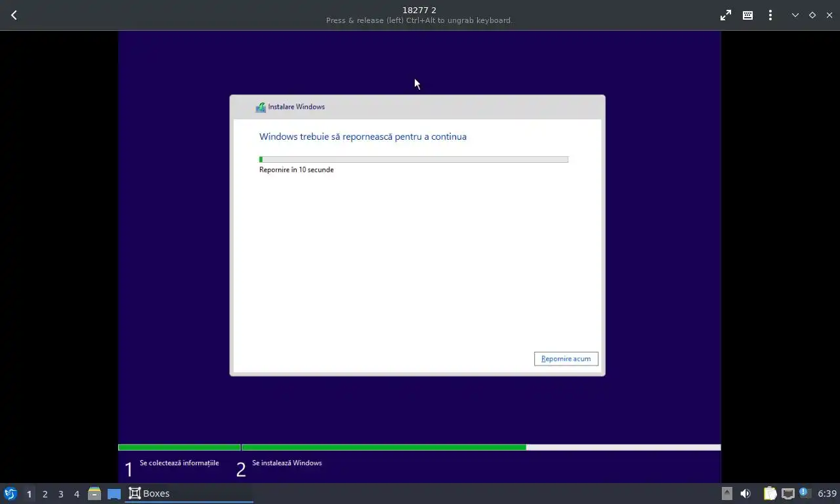Click the Repornire acum button

point(566,359)
